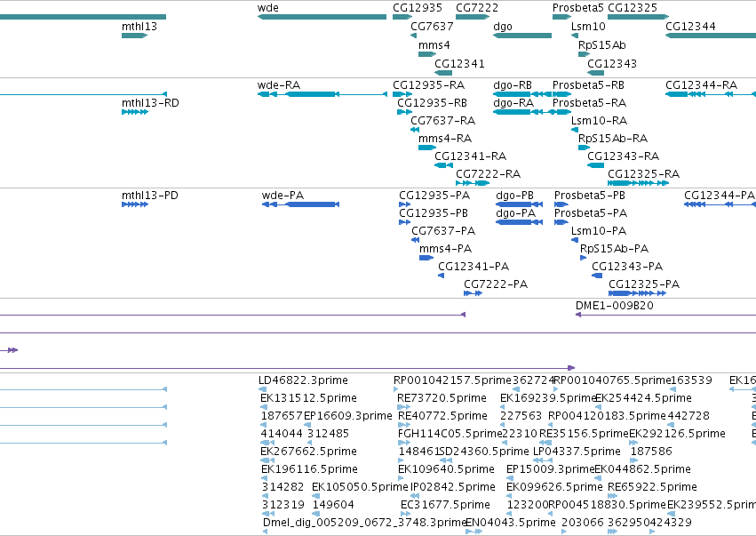
Task: Select the wde-PA protein feature
Action: tap(300, 204)
